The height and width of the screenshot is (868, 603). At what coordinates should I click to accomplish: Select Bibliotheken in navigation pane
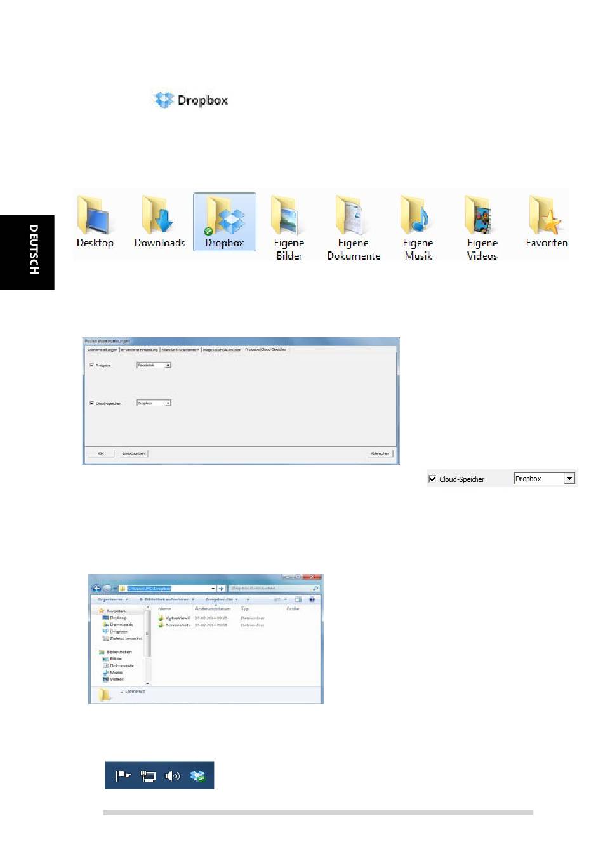pos(115,652)
